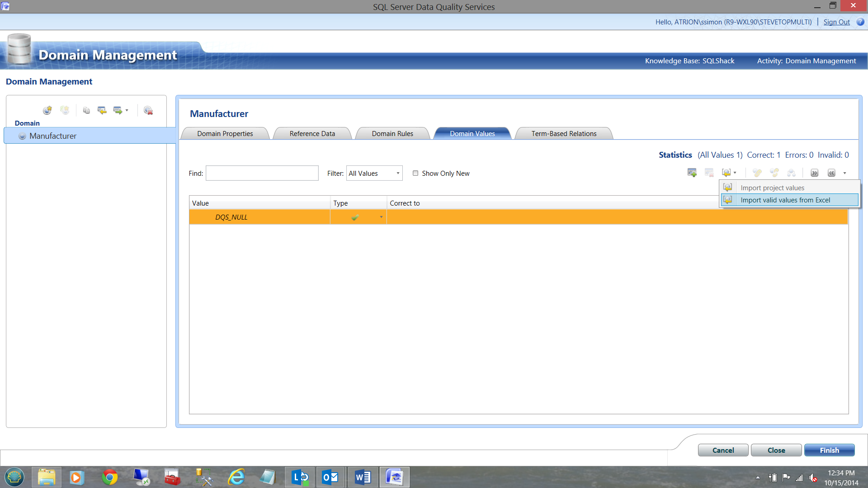The width and height of the screenshot is (868, 488).
Task: Open the help question mark icon
Action: pyautogui.click(x=860, y=22)
